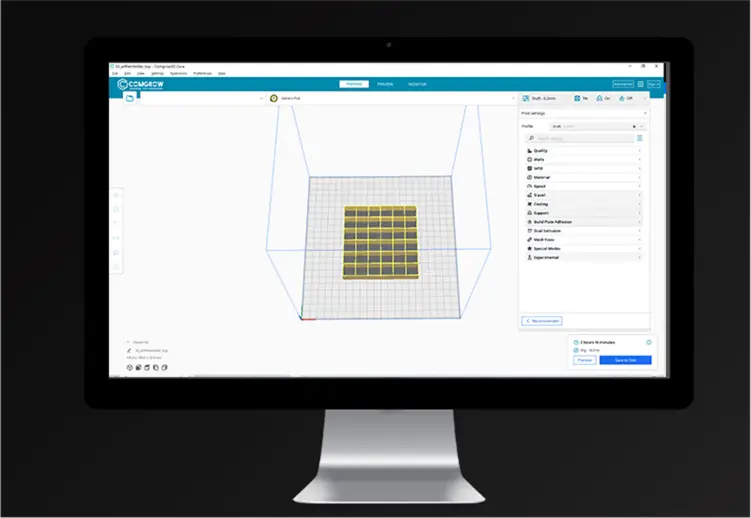
Task: Click the yellow grid model on build plate
Action: pyautogui.click(x=381, y=241)
